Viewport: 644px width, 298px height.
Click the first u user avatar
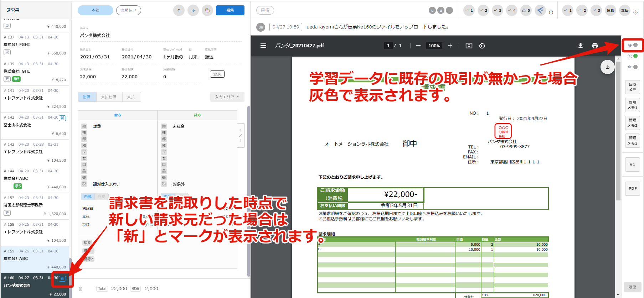click(x=432, y=10)
